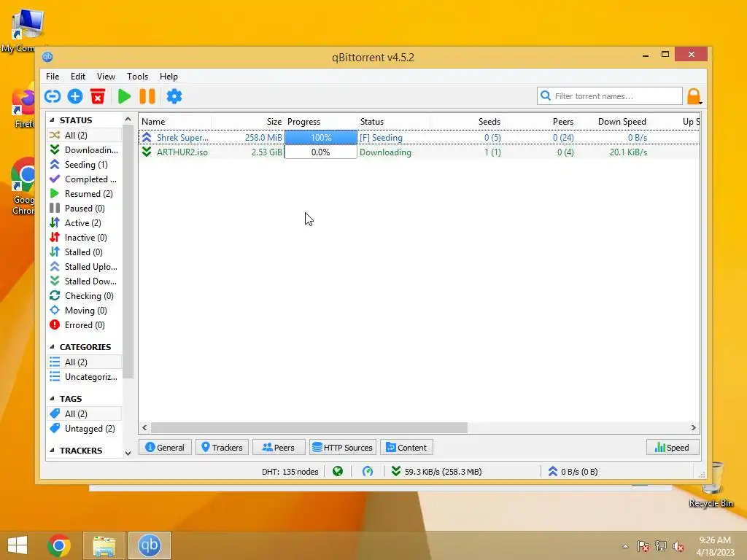
Task: Select Resumed (2) status filter
Action: pos(84,194)
